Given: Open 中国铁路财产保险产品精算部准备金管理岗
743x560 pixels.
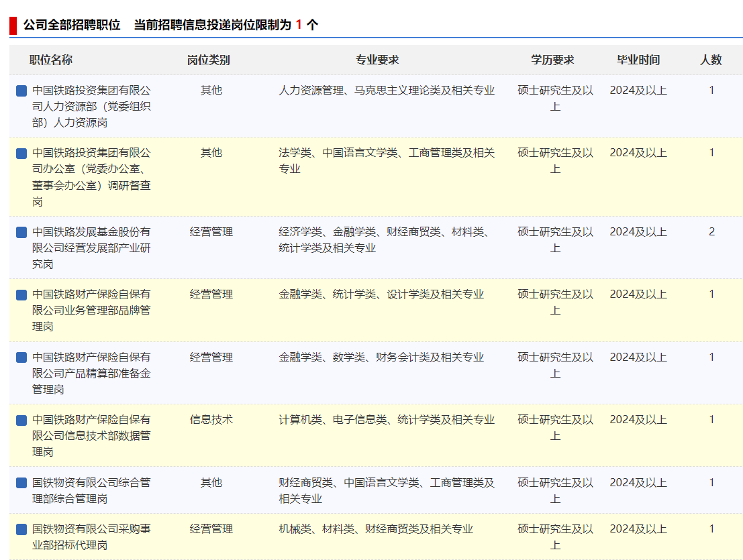Looking at the screenshot, I should [x=91, y=374].
